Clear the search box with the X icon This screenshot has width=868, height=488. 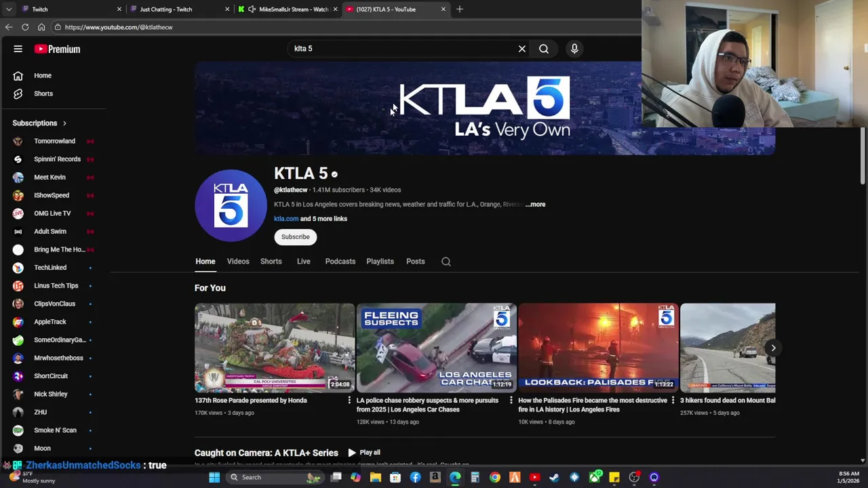522,49
